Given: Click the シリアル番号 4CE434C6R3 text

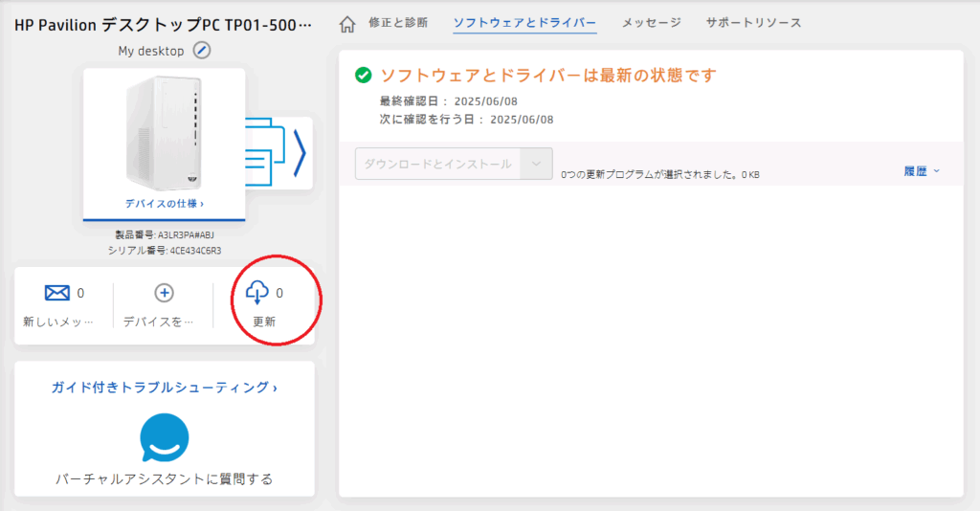Looking at the screenshot, I should (165, 251).
